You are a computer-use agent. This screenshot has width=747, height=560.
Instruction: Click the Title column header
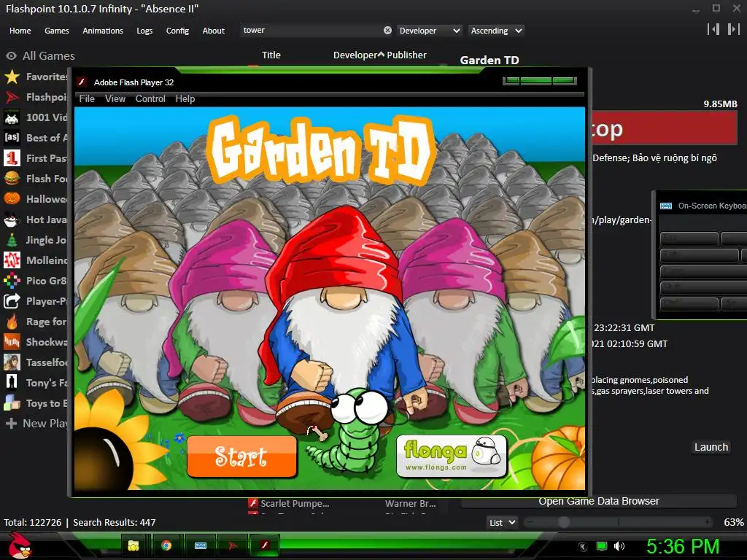(x=271, y=55)
